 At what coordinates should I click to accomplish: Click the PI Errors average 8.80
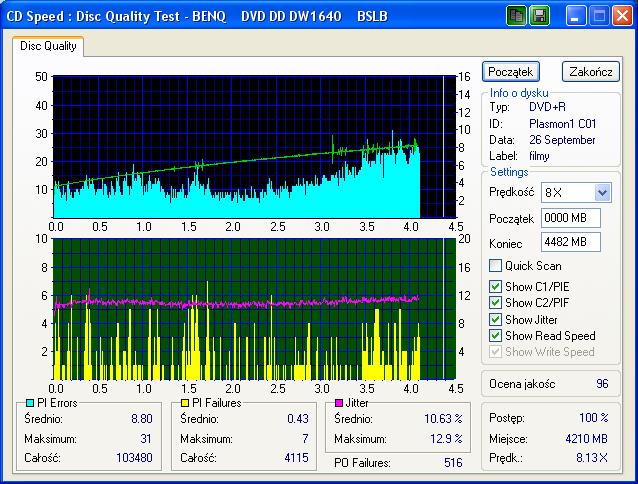(142, 419)
